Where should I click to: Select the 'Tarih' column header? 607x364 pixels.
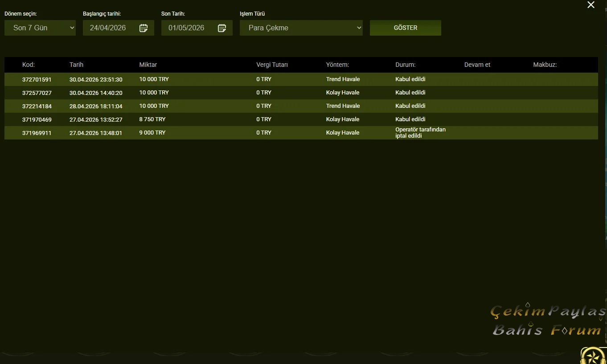[x=77, y=65]
